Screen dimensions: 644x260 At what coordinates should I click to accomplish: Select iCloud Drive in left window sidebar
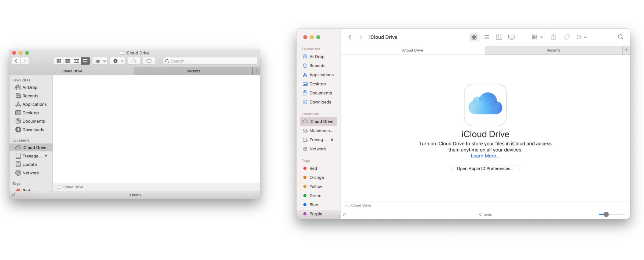pyautogui.click(x=31, y=147)
